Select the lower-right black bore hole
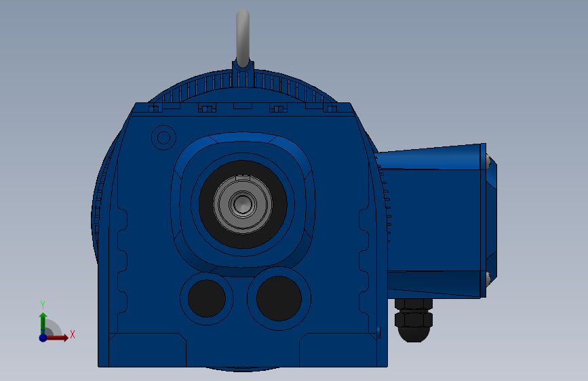The height and width of the screenshot is (381, 588). coord(279,298)
